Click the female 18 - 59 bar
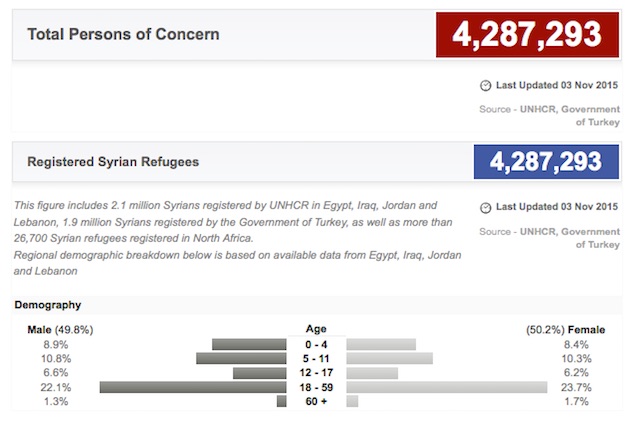The width and height of the screenshot is (640, 434). (447, 387)
